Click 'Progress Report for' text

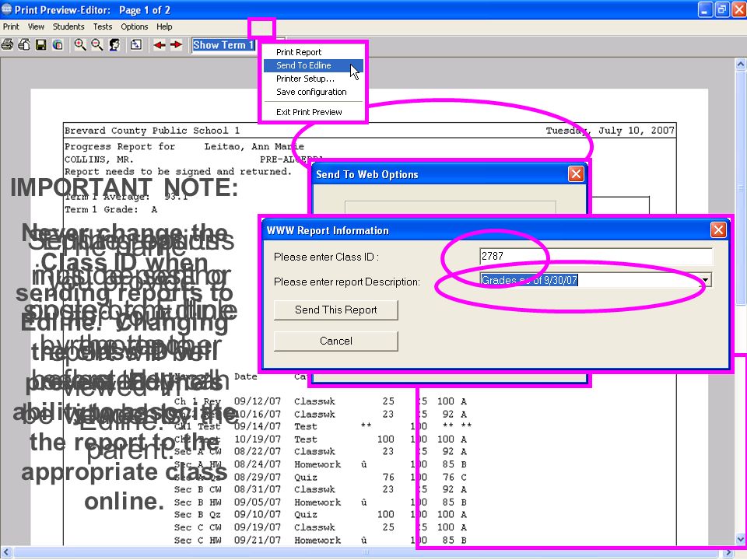[x=120, y=146]
